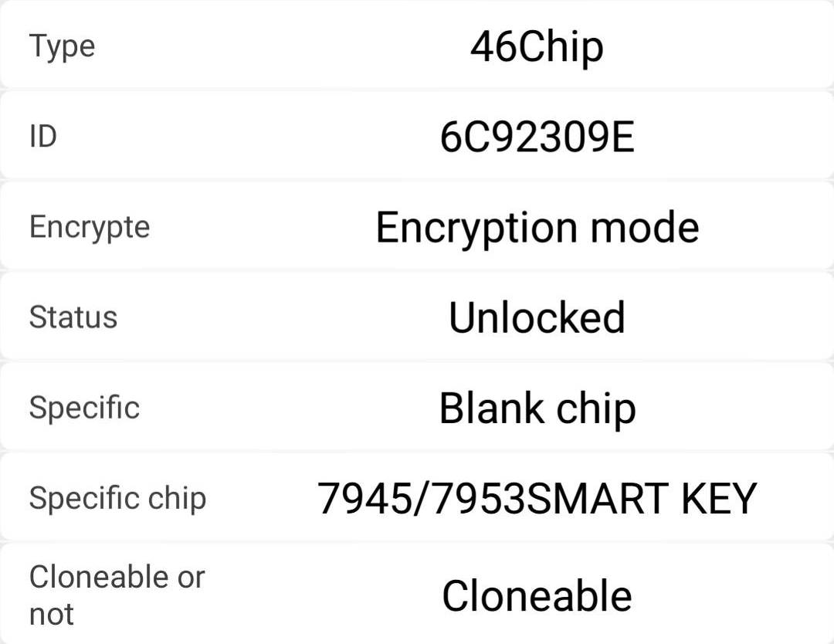Select the Encrypte label
The width and height of the screenshot is (834, 644).
coord(90,228)
